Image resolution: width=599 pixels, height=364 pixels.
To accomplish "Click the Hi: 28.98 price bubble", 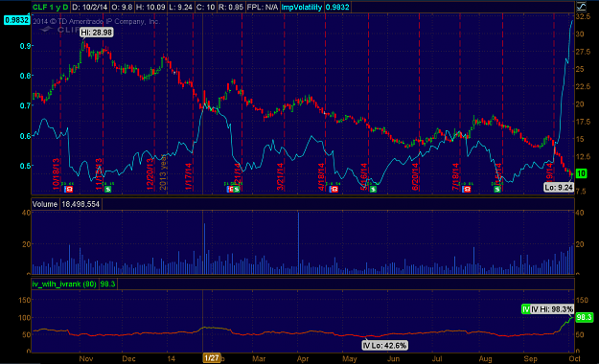I will pos(97,33).
